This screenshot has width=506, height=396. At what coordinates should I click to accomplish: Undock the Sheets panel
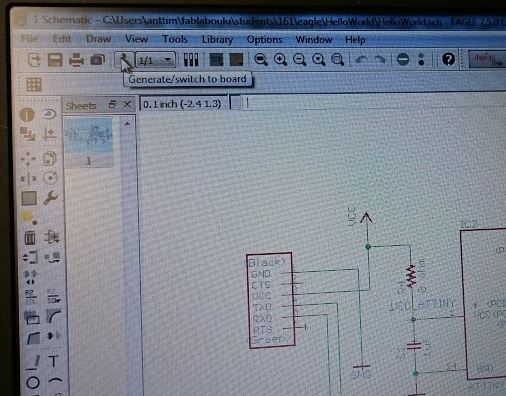click(x=112, y=104)
